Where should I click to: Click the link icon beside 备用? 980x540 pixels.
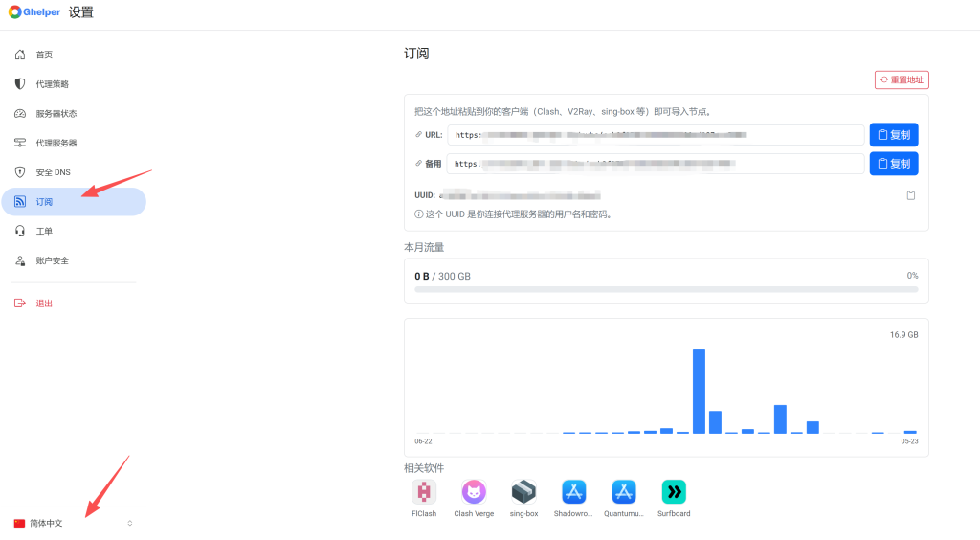pyautogui.click(x=419, y=163)
